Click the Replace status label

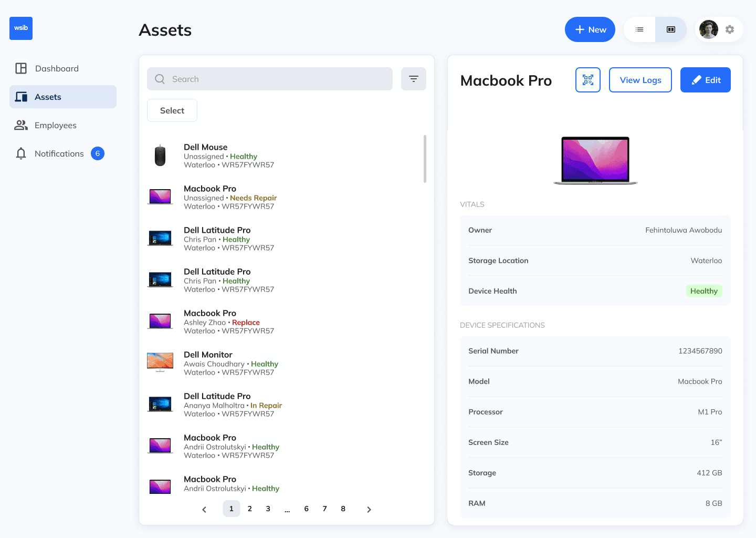pyautogui.click(x=246, y=323)
